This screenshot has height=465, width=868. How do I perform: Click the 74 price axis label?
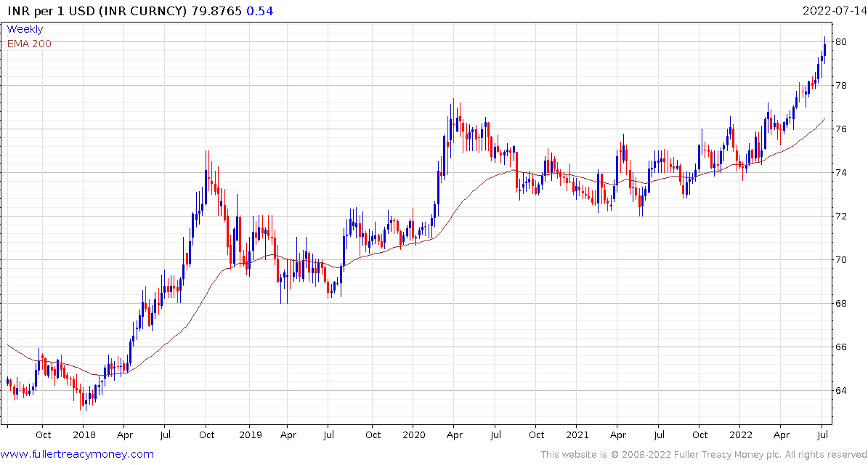click(x=841, y=173)
